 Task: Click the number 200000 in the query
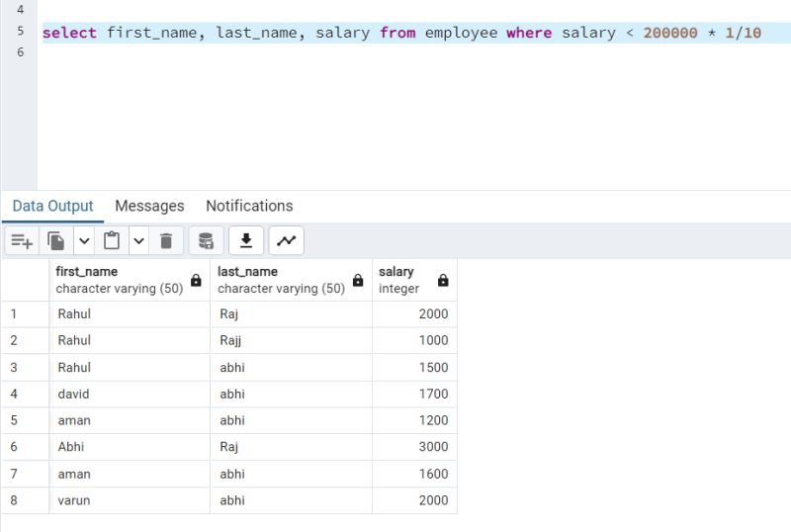coord(670,33)
